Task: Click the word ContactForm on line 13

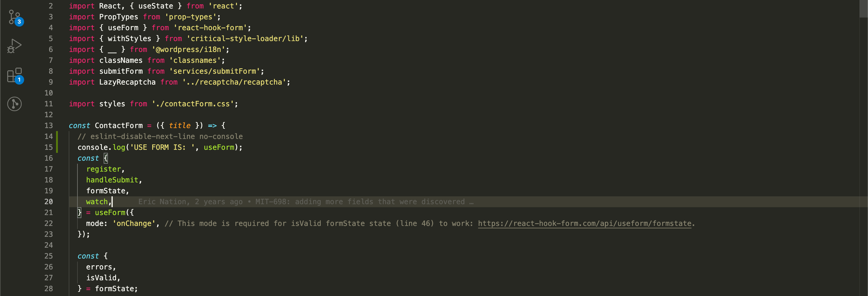Action: click(119, 126)
